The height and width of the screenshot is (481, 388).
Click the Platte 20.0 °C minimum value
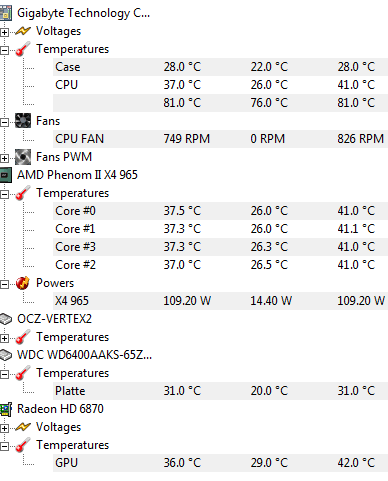[x=269, y=391]
